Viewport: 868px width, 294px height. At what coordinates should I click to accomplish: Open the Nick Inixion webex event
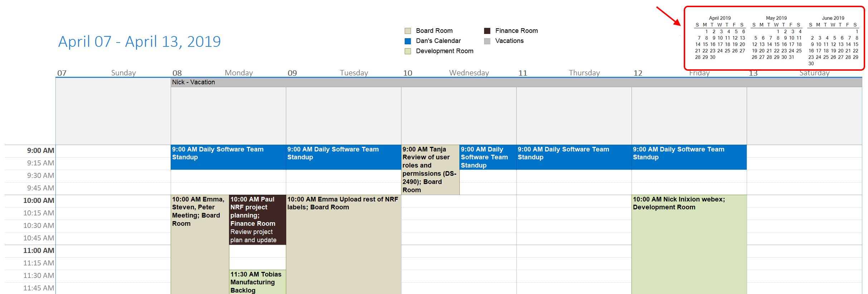pos(689,244)
